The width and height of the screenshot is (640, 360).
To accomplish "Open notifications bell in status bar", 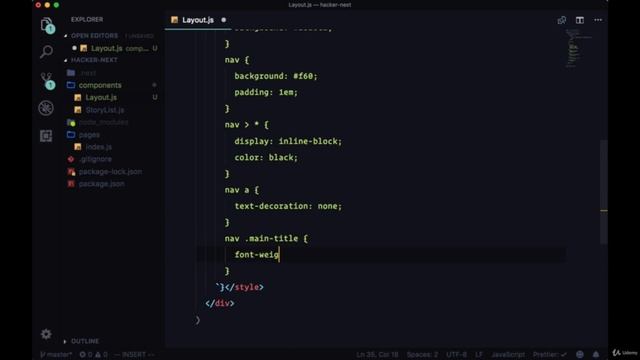I will click(596, 354).
